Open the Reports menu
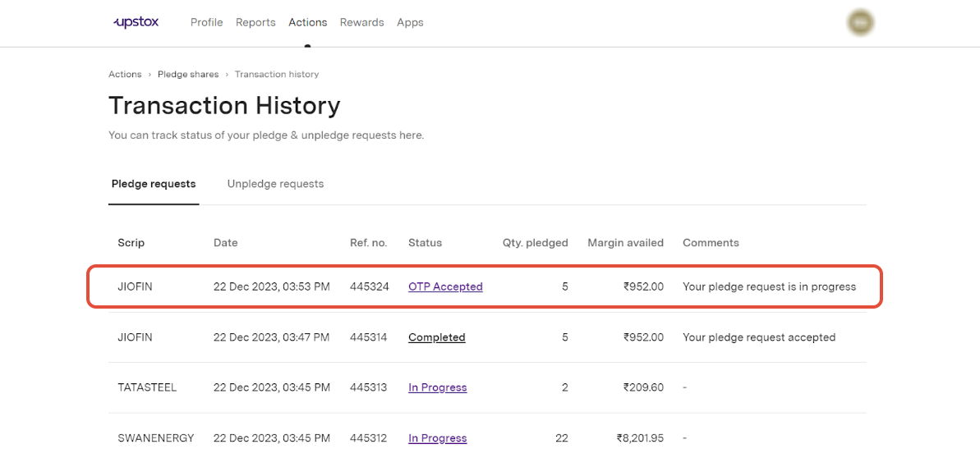 [x=255, y=22]
